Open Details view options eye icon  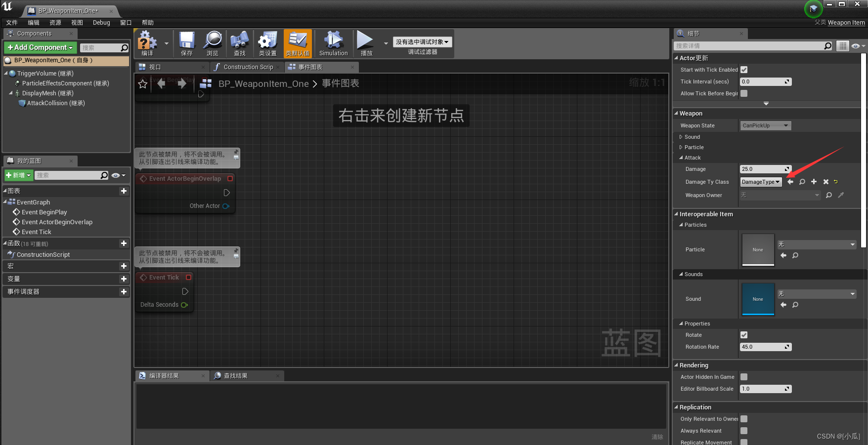(858, 46)
